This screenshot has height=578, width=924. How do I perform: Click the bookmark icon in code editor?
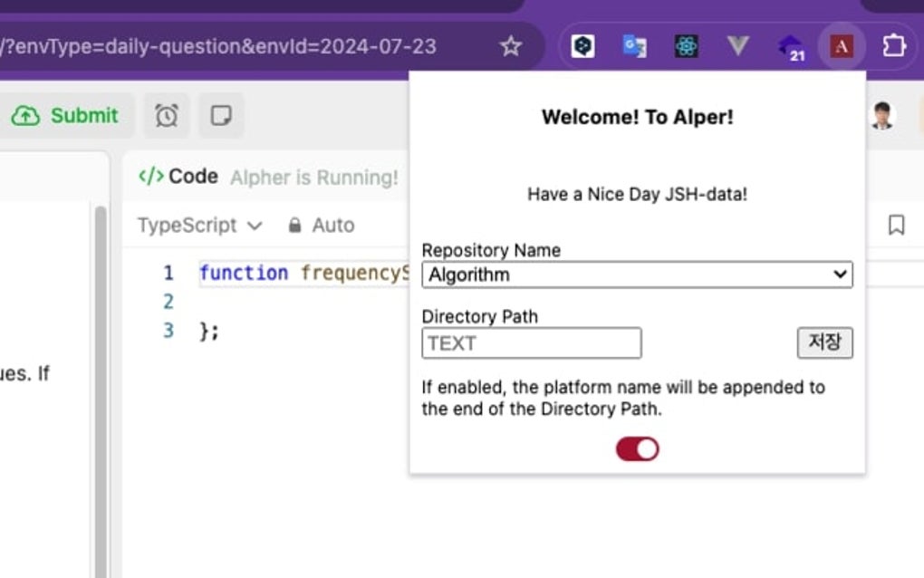pos(896,225)
